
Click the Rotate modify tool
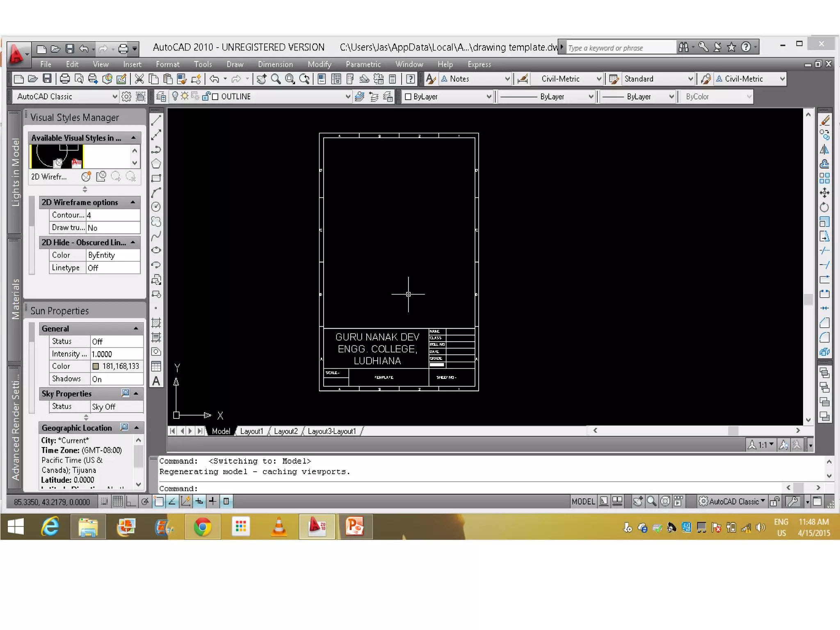pyautogui.click(x=824, y=207)
